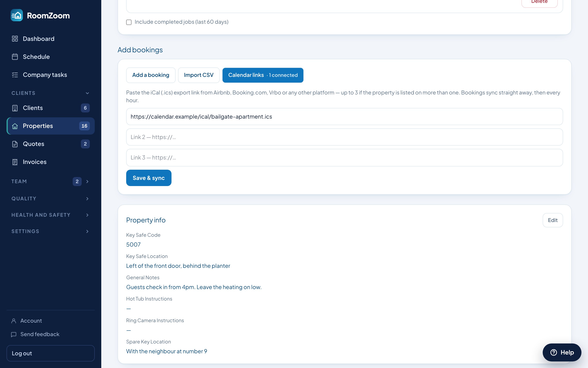Screen dimensions: 588x368
Task: Expand the Quality section chevron
Action: [x=87, y=199]
